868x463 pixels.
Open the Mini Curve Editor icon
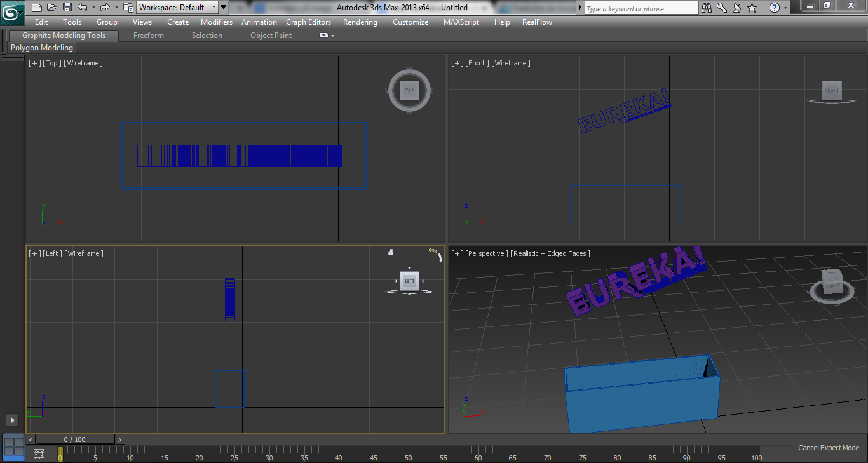click(39, 453)
